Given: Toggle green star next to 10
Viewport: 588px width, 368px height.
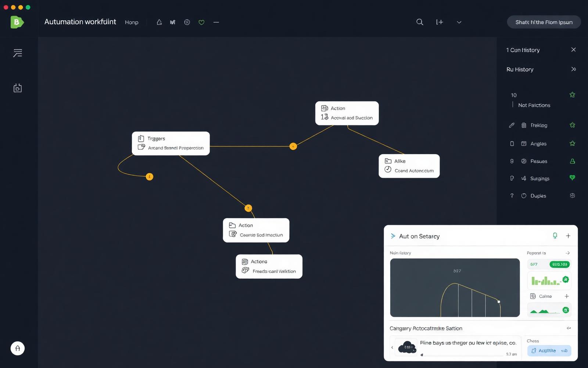Looking at the screenshot, I should pyautogui.click(x=572, y=95).
